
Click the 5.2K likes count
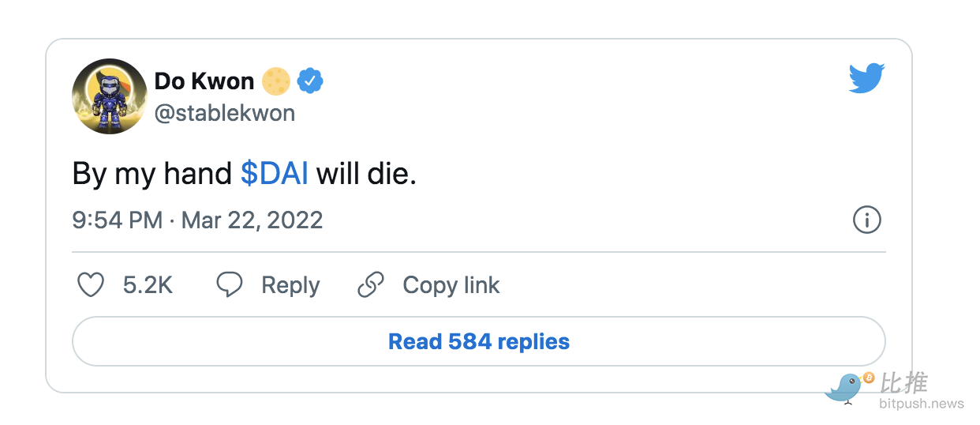(148, 285)
